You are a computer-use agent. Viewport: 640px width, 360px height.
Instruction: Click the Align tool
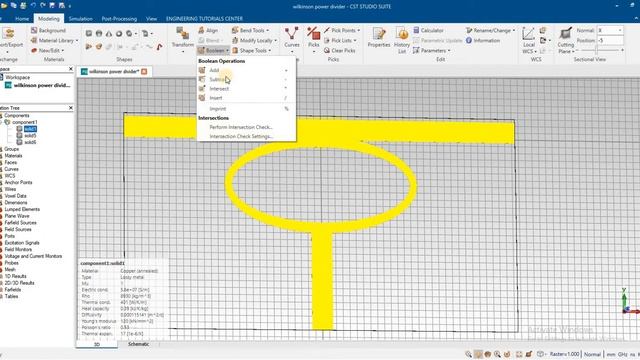(x=208, y=31)
